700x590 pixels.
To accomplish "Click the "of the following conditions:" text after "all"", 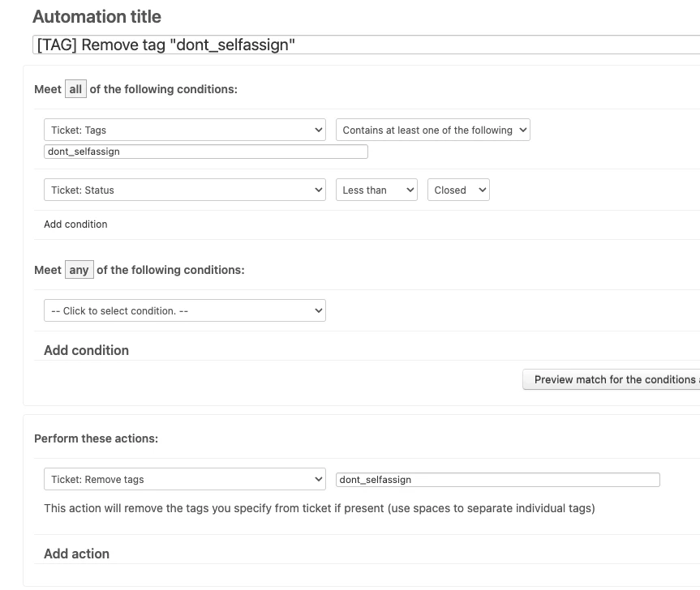I will coord(164,89).
